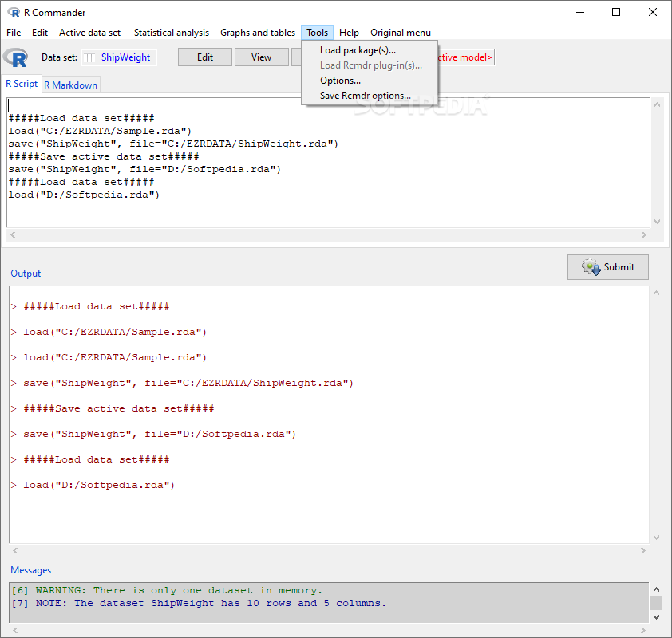672x638 pixels.
Task: Open the Edit menu in menu bar
Action: click(40, 33)
